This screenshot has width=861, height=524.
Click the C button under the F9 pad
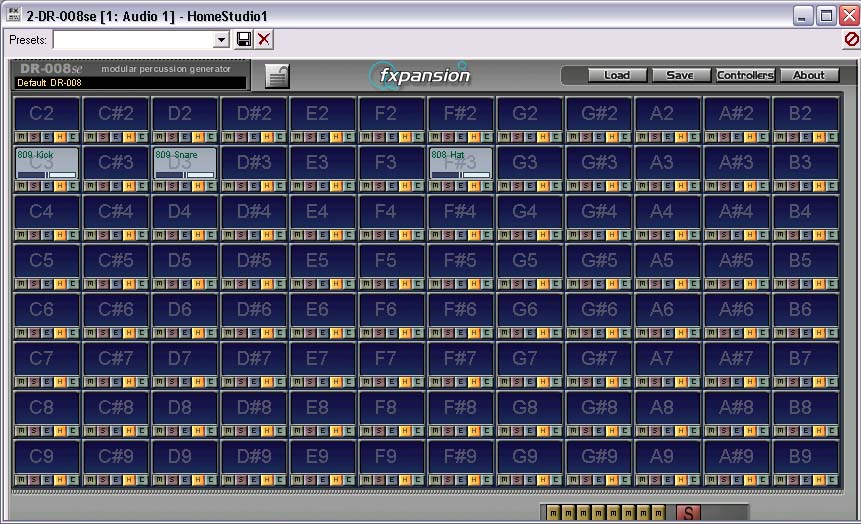[418, 480]
